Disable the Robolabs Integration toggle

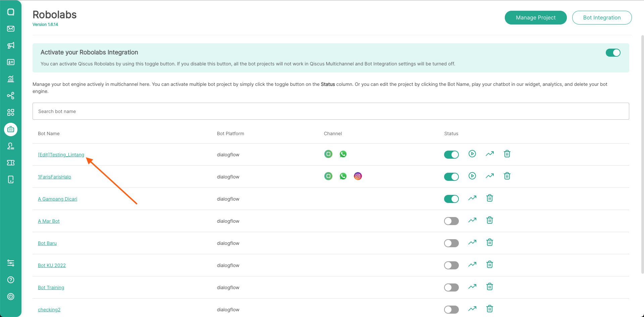(x=613, y=53)
